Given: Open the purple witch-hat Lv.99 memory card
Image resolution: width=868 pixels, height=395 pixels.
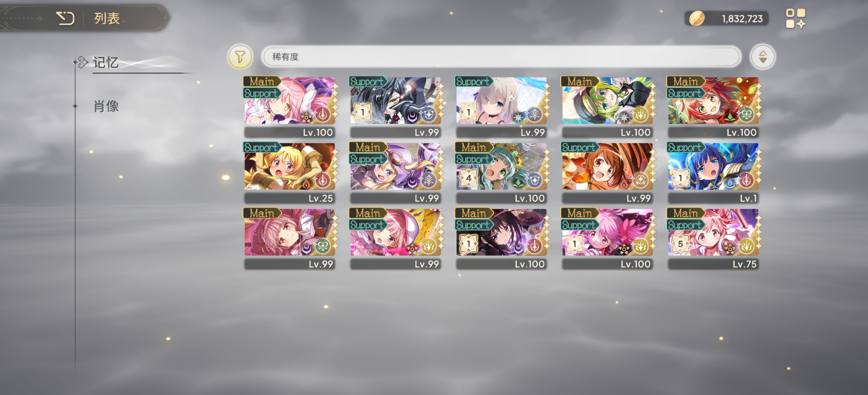Looking at the screenshot, I should (x=396, y=172).
